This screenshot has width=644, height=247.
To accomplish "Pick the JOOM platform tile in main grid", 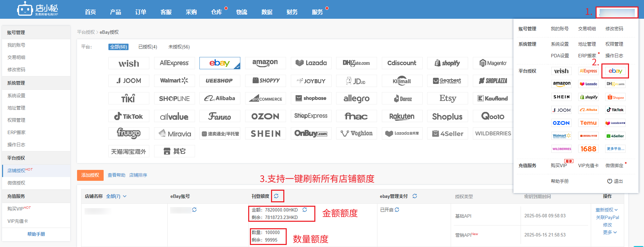I will coord(129,81).
